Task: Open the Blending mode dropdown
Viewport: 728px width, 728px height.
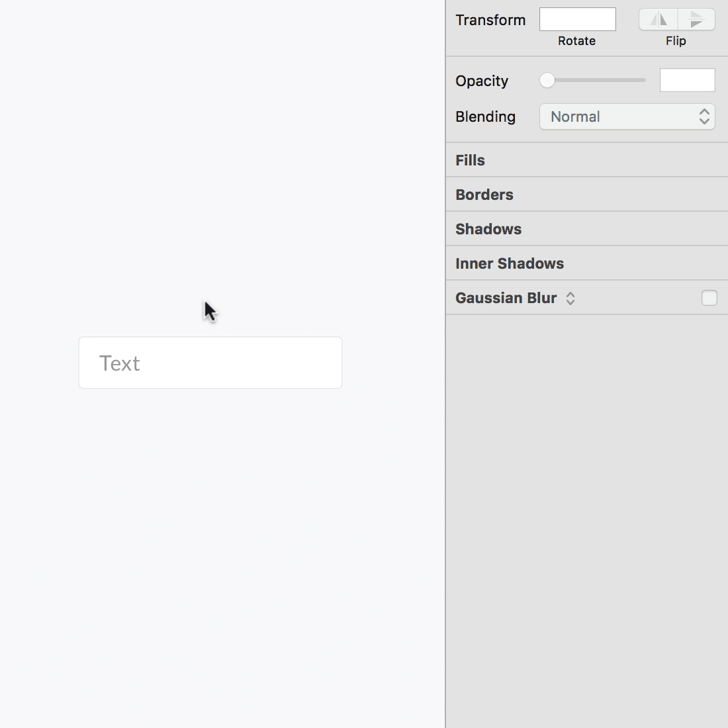Action: 627,116
